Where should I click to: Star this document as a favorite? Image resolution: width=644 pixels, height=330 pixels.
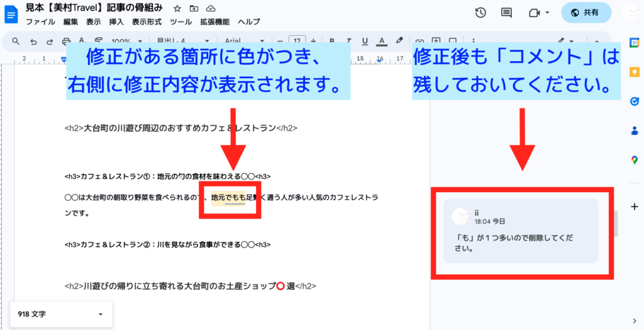pos(177,9)
